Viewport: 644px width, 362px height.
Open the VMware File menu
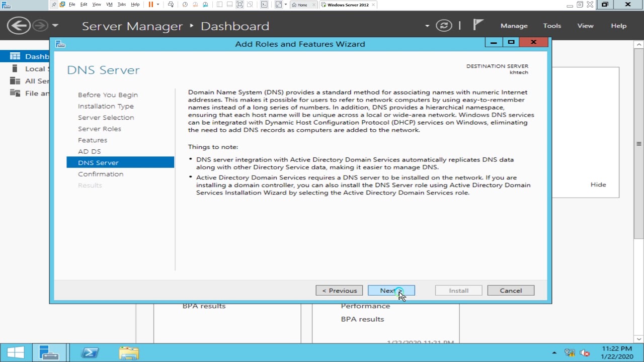click(72, 5)
